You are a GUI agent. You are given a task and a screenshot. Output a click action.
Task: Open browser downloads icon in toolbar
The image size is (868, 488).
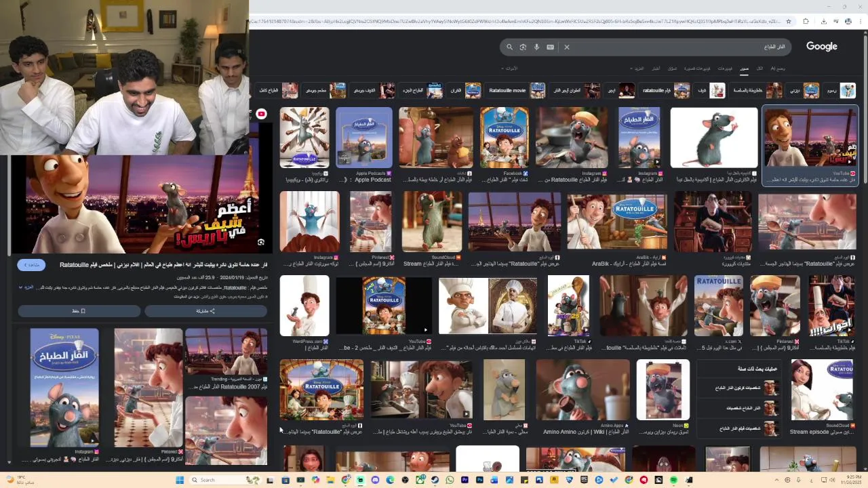(x=823, y=21)
